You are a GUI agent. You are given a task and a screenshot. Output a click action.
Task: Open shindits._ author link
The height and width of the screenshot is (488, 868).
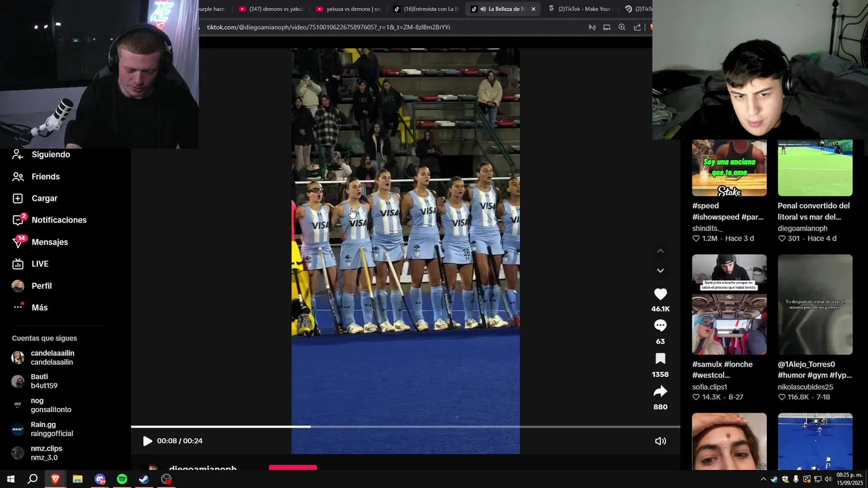pyautogui.click(x=707, y=228)
